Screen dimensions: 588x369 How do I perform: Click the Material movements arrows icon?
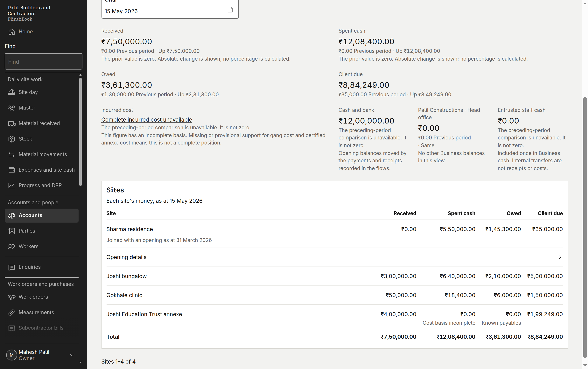click(x=11, y=154)
